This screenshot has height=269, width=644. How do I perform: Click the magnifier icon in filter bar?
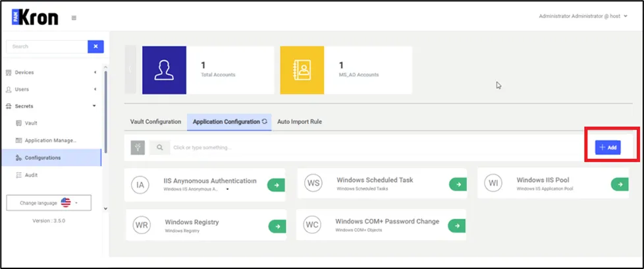click(159, 148)
